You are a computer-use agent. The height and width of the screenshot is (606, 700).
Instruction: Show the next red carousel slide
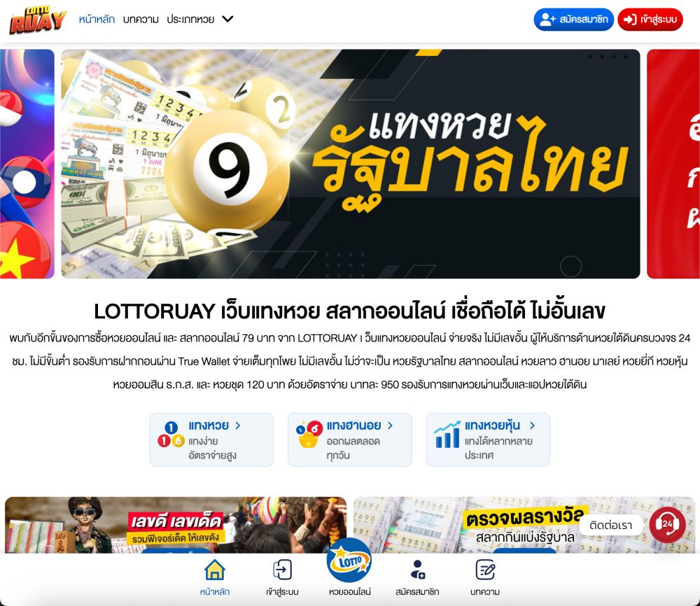click(x=673, y=164)
